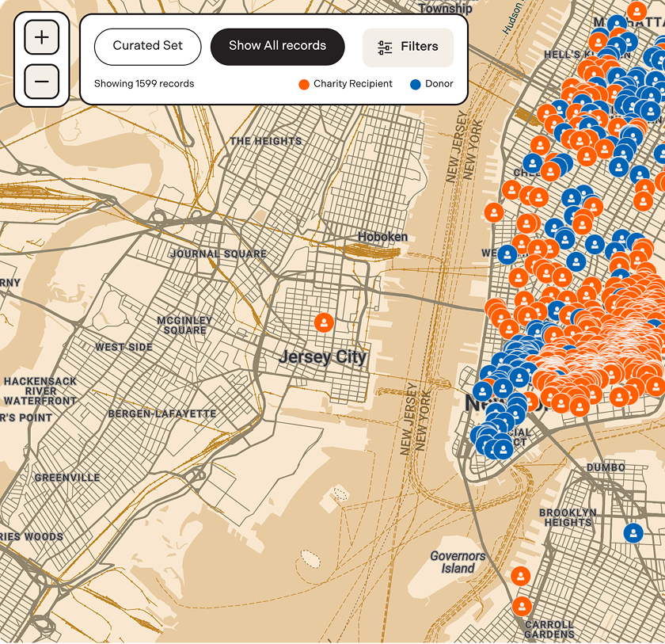This screenshot has height=644, width=665.
Task: Select the orange marker in Jersey City
Action: (324, 323)
